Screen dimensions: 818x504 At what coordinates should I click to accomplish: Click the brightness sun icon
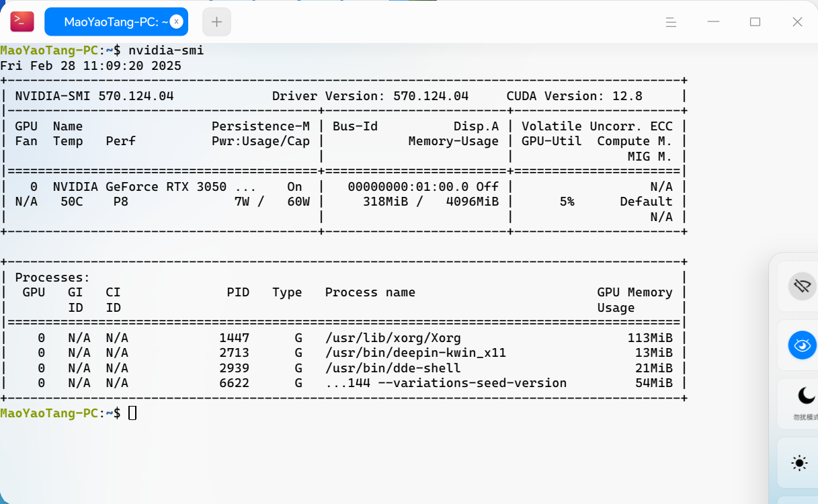[799, 462]
